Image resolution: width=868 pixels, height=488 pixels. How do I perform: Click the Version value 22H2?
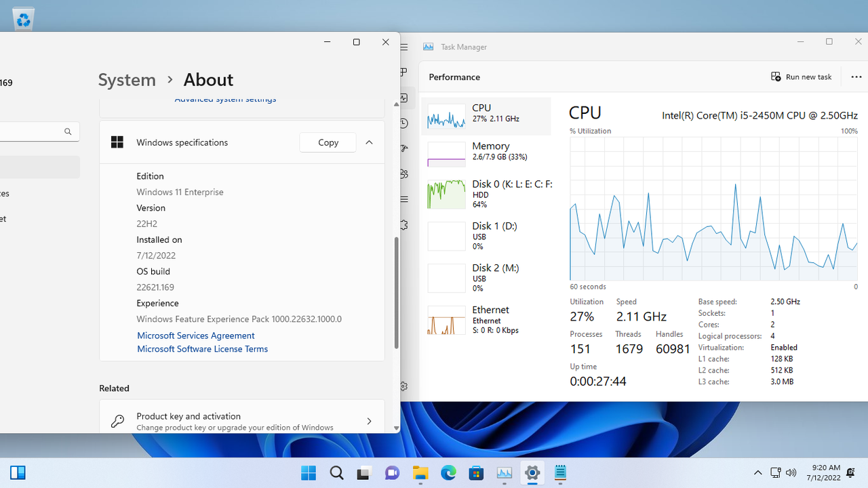pos(146,224)
